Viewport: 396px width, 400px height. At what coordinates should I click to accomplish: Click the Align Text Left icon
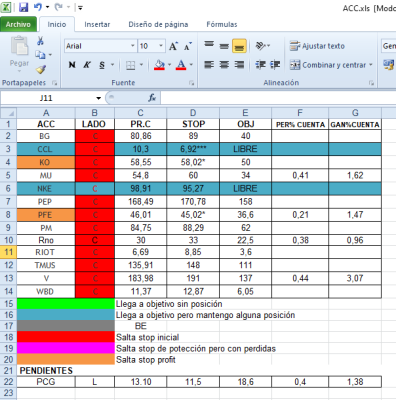(209, 65)
